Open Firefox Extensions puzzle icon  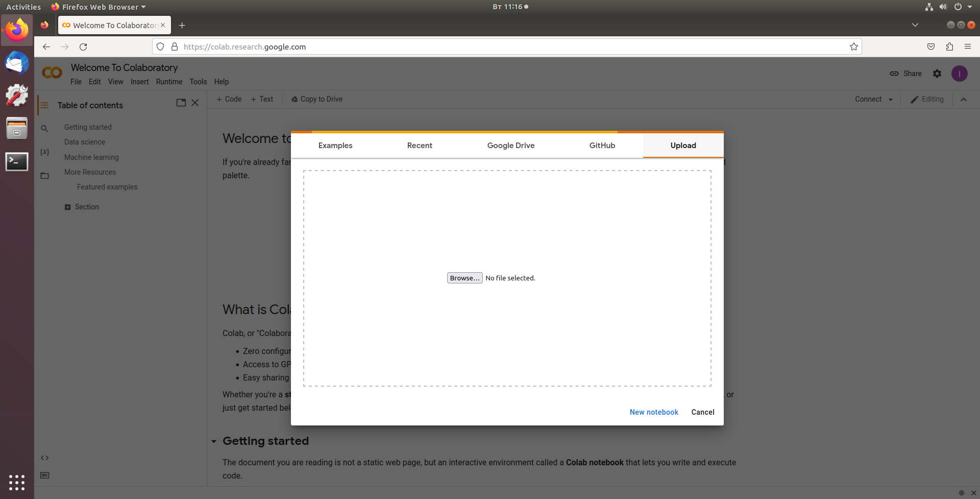(949, 46)
